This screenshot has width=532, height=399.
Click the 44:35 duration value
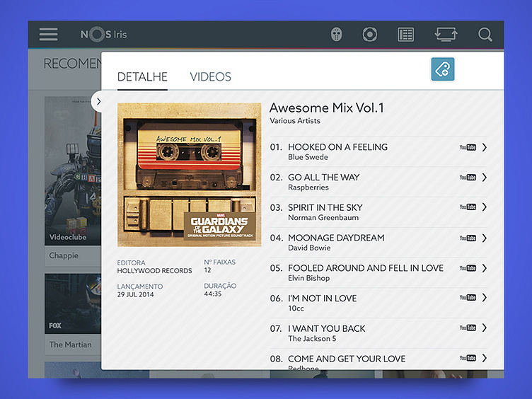coord(213,294)
